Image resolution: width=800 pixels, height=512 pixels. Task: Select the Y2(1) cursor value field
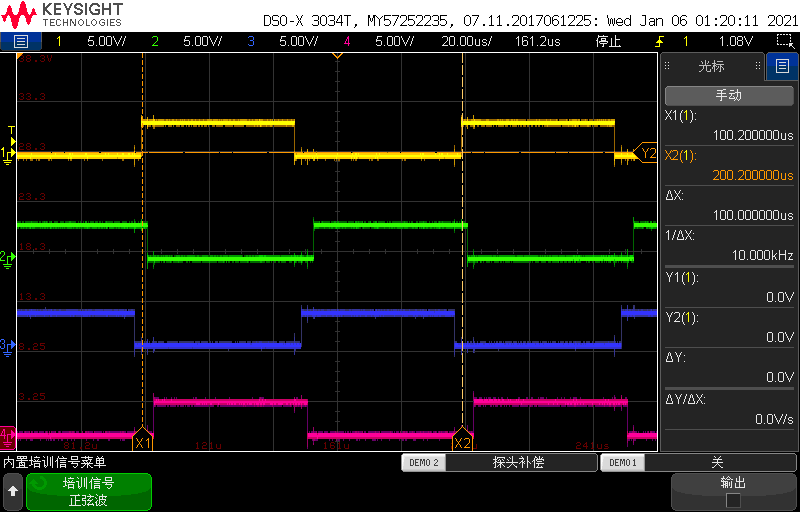coord(729,327)
